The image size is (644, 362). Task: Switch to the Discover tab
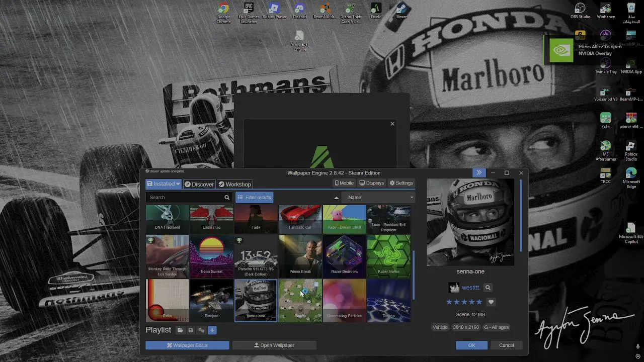(199, 185)
